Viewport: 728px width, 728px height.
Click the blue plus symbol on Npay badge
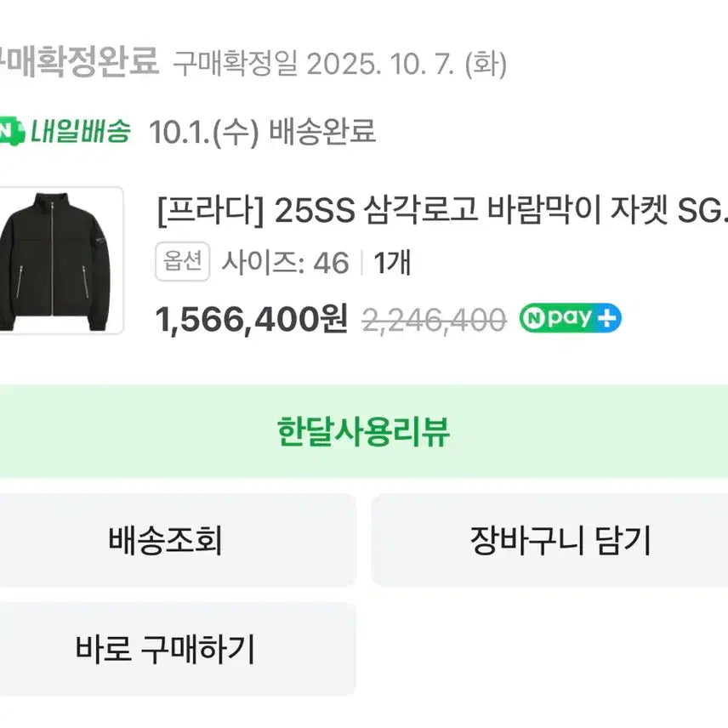tap(607, 319)
